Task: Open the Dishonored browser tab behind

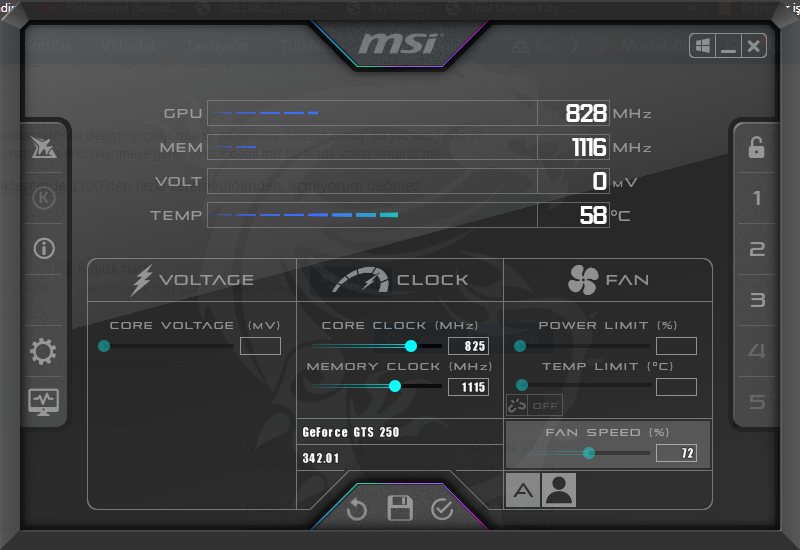Action: [x=111, y=8]
